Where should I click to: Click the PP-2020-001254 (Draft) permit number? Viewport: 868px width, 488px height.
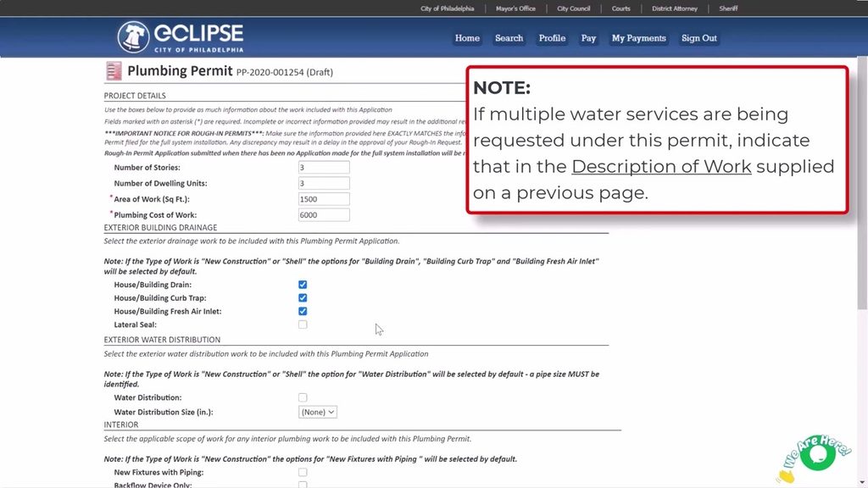(285, 73)
